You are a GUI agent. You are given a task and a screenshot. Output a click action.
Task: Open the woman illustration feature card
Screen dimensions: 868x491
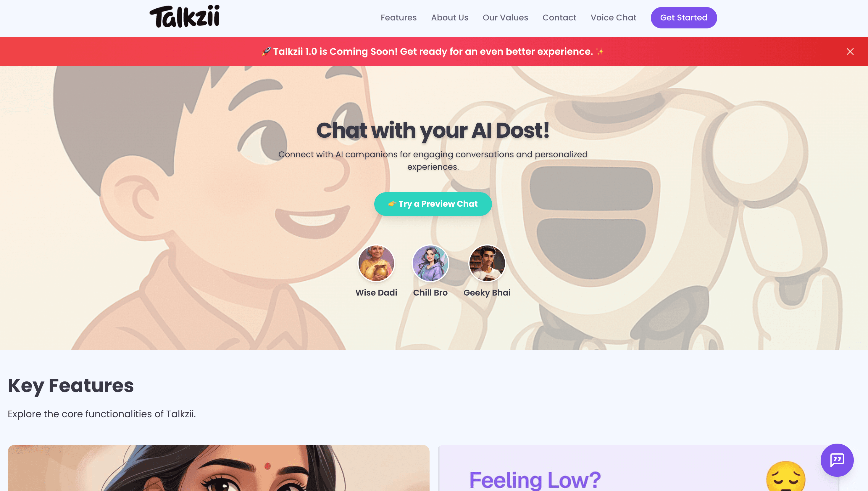click(218, 468)
